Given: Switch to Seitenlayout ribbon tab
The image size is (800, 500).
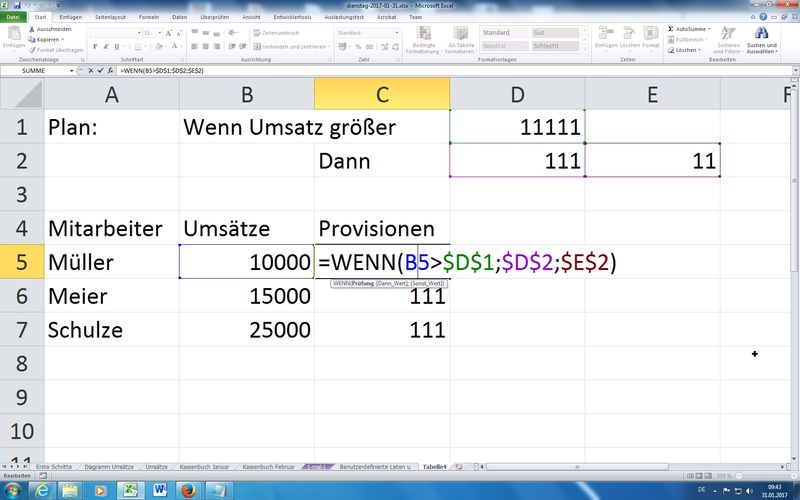Looking at the screenshot, I should point(110,17).
